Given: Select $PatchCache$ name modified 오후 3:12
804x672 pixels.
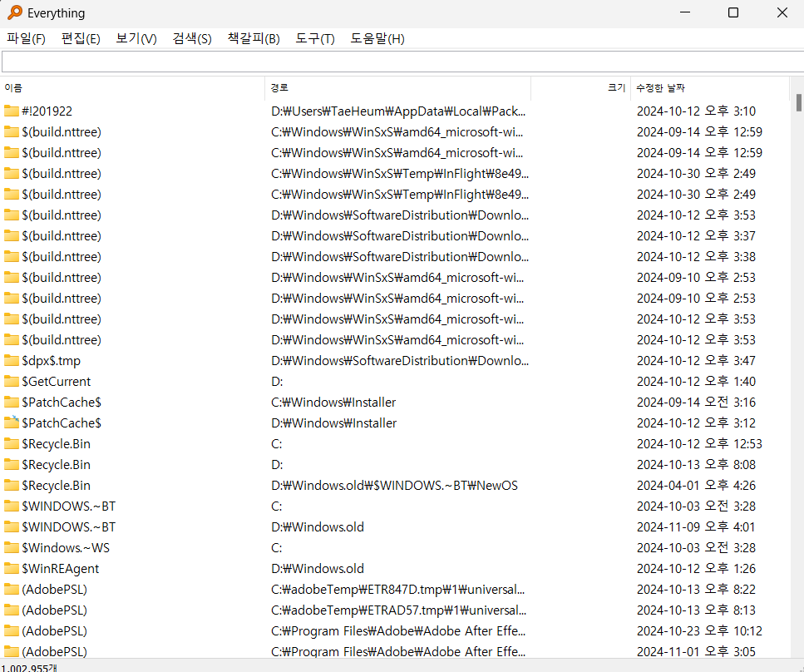Looking at the screenshot, I should click(62, 423).
